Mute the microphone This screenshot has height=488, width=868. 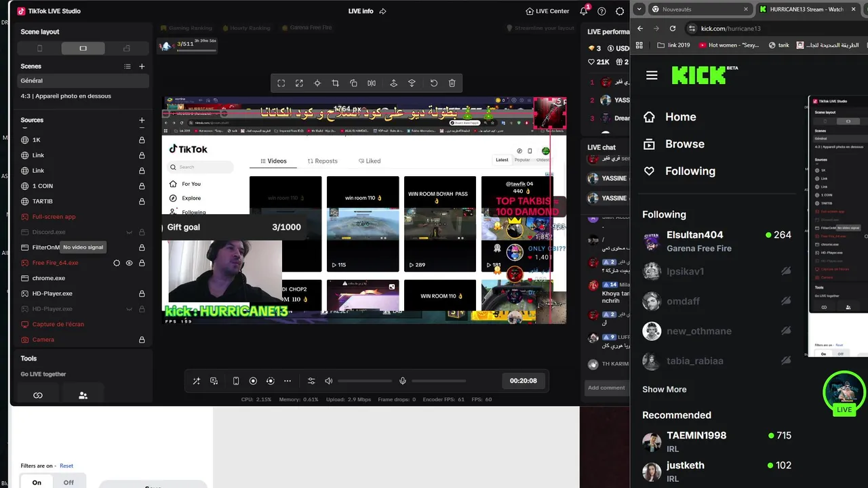(x=403, y=381)
